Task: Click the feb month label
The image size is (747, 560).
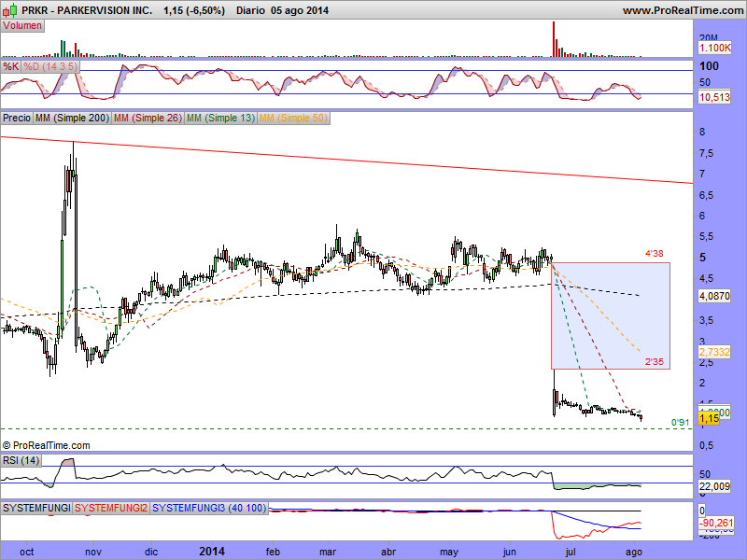Action: point(273,552)
